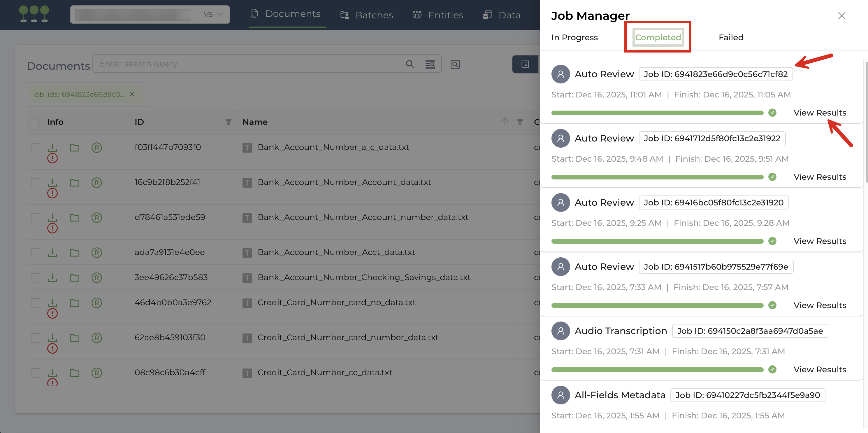Open the filter dropdown on the ID column
This screenshot has height=433, width=868.
point(229,122)
